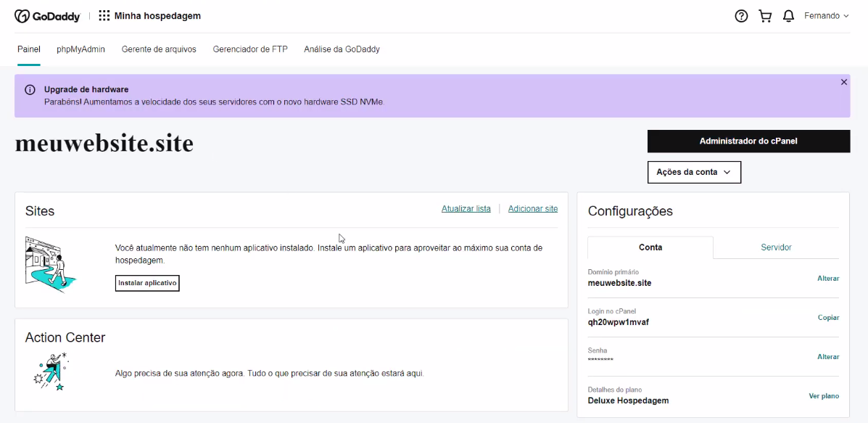The image size is (868, 423).
Task: Click the meuwebsite.site heading
Action: (104, 144)
